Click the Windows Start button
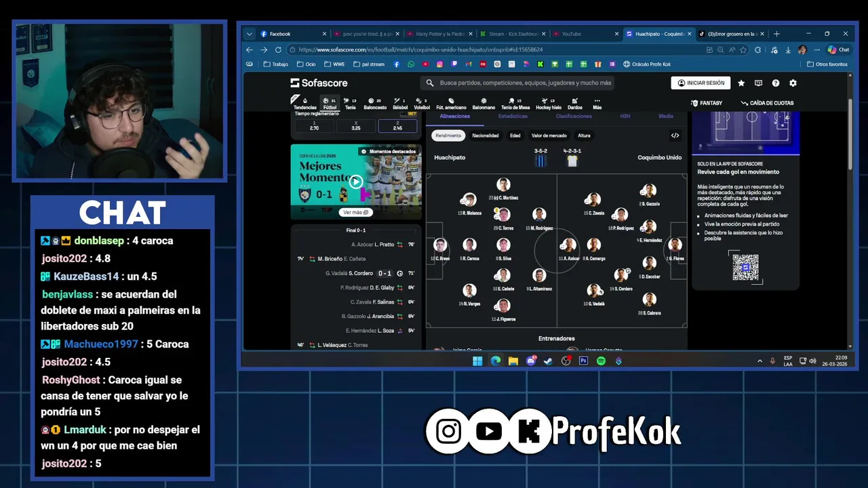 pos(477,361)
